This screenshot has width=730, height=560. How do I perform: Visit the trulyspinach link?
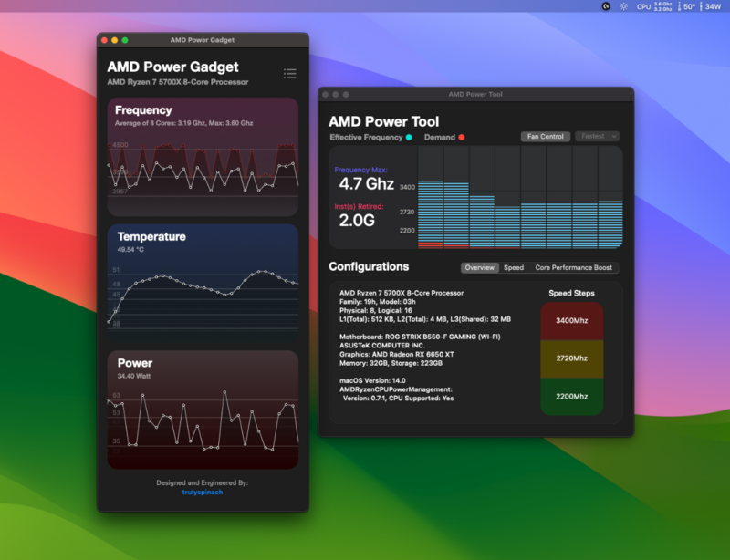[x=203, y=492]
